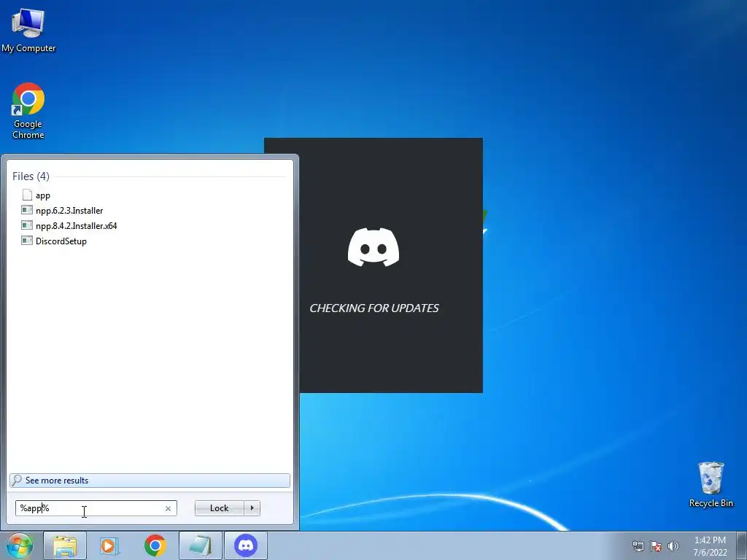Clear the search text with the X
This screenshot has height=560, width=747.
[168, 508]
